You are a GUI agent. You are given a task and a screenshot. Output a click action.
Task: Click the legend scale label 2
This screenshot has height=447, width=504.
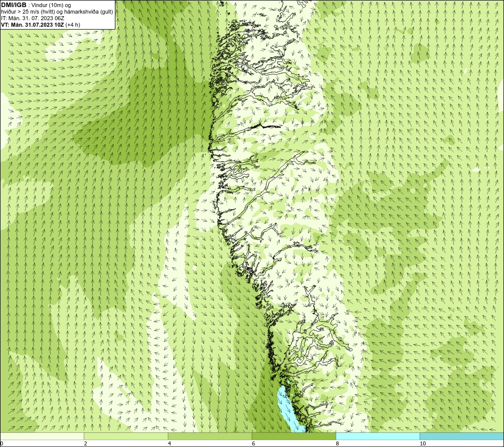[85, 443]
